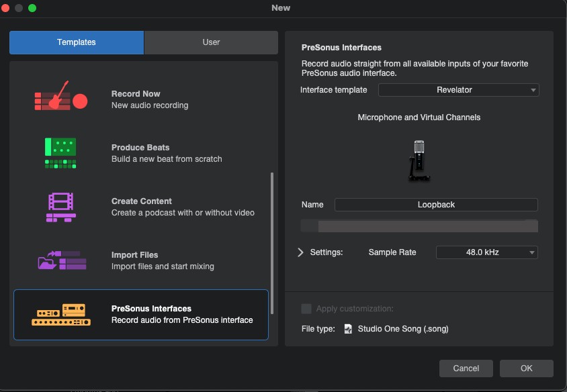Click 'Microphone and Virtual Channels' caption

[419, 117]
